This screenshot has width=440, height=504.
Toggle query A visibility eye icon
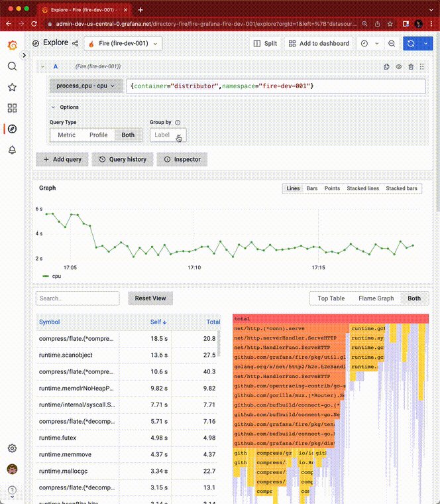click(x=398, y=66)
